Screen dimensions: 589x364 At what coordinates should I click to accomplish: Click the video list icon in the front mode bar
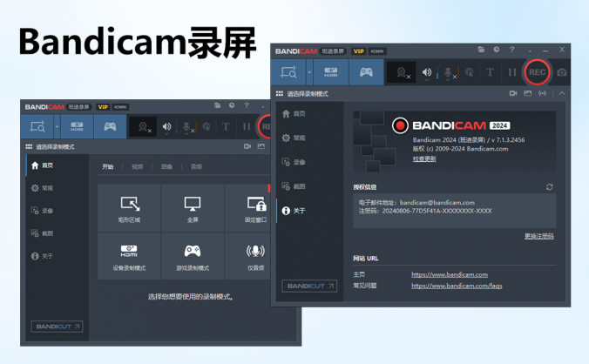point(512,93)
